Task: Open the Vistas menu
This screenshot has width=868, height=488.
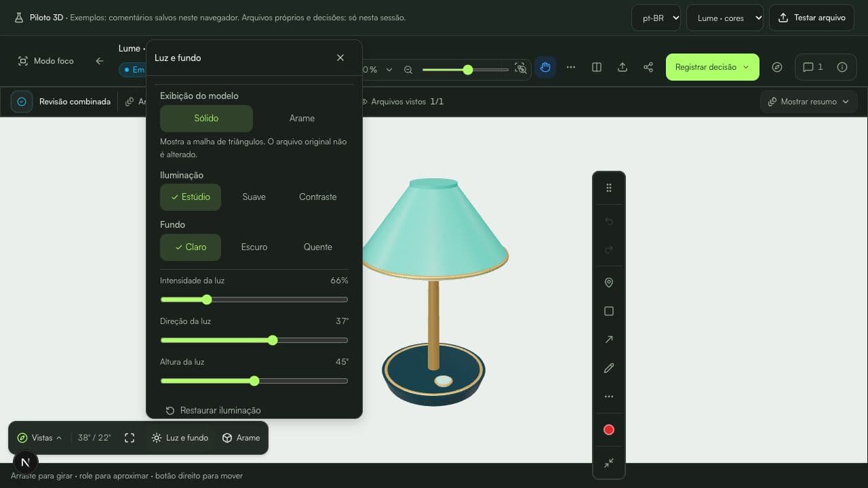Action: coord(40,438)
